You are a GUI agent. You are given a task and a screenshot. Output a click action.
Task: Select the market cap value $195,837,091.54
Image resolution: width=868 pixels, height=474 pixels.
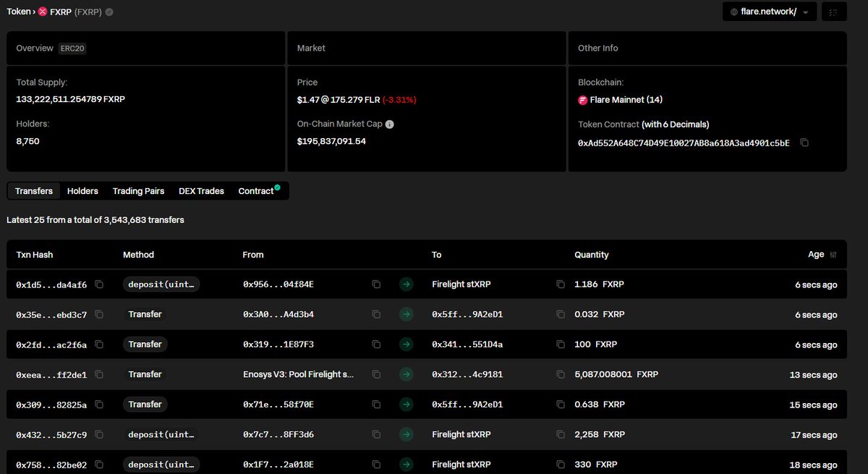click(x=331, y=141)
